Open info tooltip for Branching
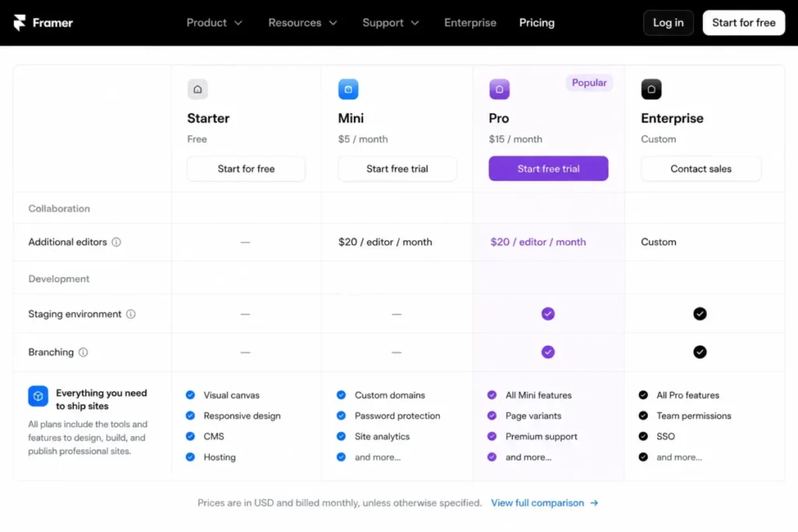 [x=83, y=353]
